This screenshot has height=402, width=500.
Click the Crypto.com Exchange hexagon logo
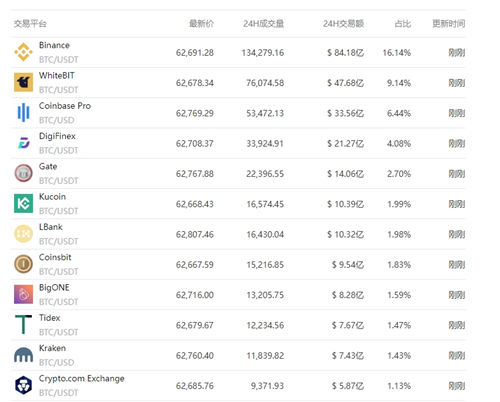23,385
